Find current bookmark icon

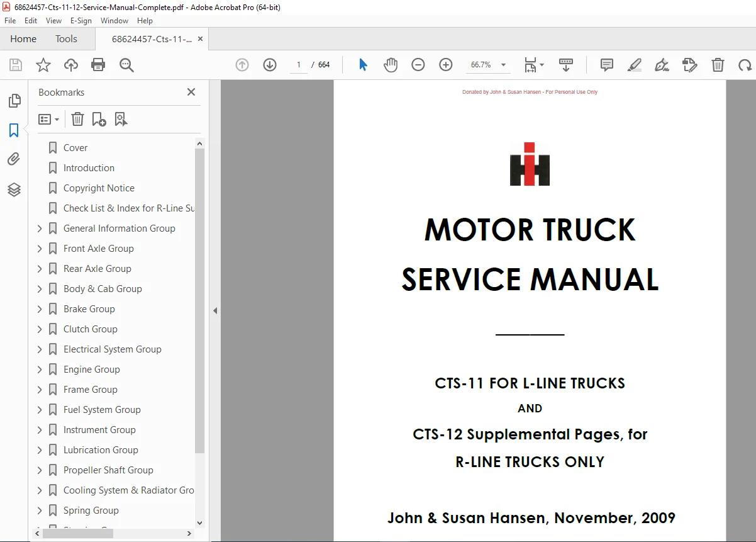tap(121, 119)
